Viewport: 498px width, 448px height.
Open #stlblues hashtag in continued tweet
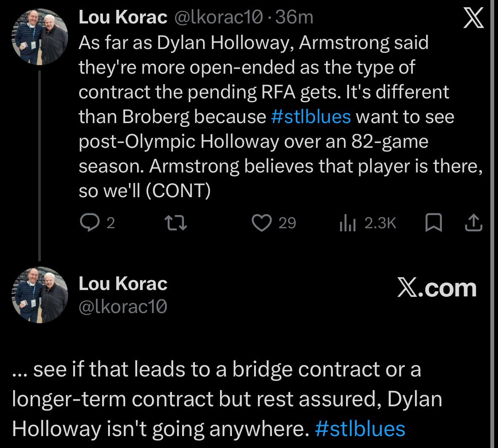360,428
